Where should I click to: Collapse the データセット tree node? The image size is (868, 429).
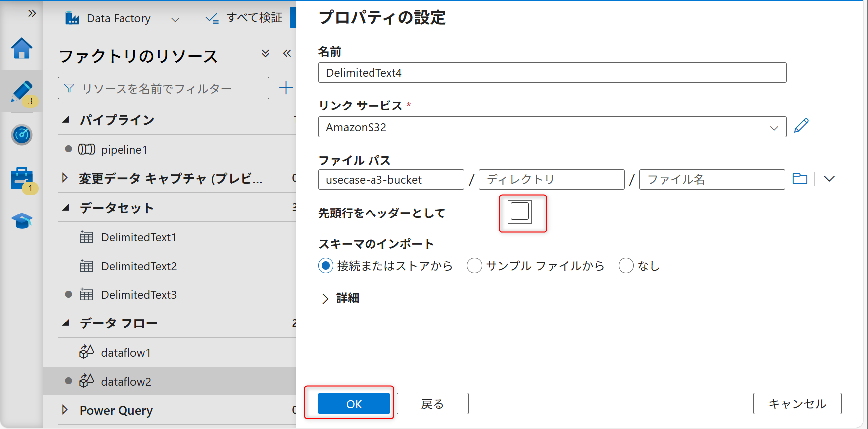coord(66,208)
